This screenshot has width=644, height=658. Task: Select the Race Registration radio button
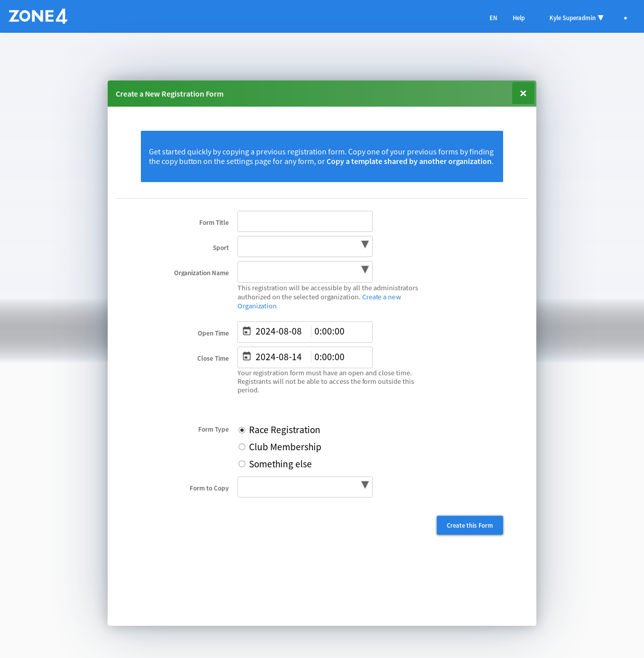coord(242,430)
